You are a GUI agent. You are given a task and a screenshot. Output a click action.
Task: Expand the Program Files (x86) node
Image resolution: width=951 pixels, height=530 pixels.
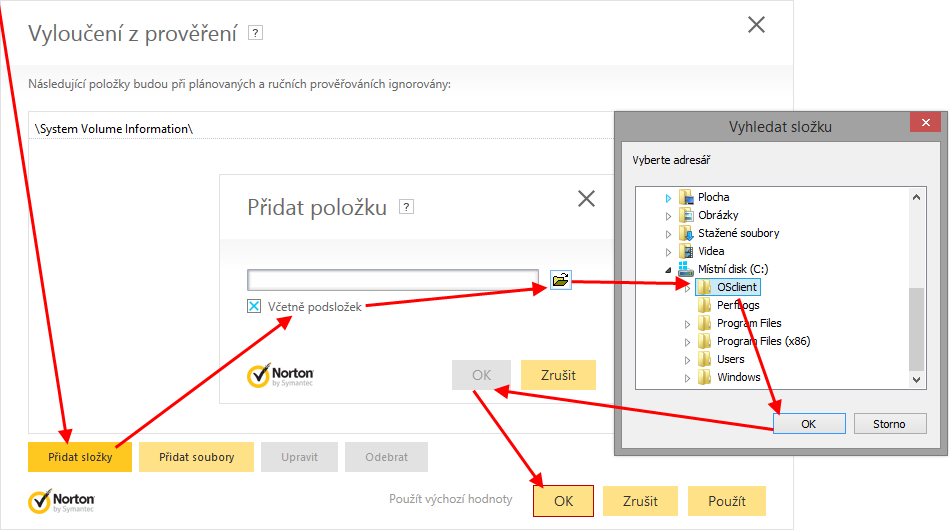(687, 342)
